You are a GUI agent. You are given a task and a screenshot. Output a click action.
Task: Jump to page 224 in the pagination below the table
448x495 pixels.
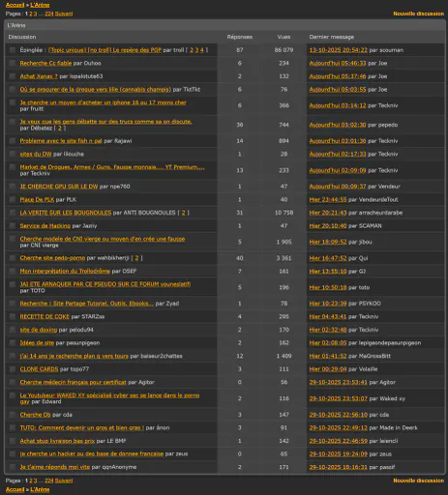click(49, 480)
